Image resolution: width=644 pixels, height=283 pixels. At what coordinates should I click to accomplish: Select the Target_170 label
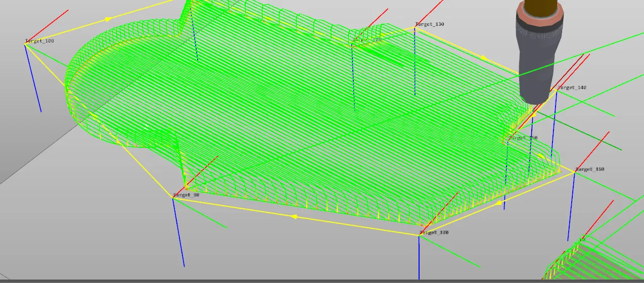(x=434, y=232)
